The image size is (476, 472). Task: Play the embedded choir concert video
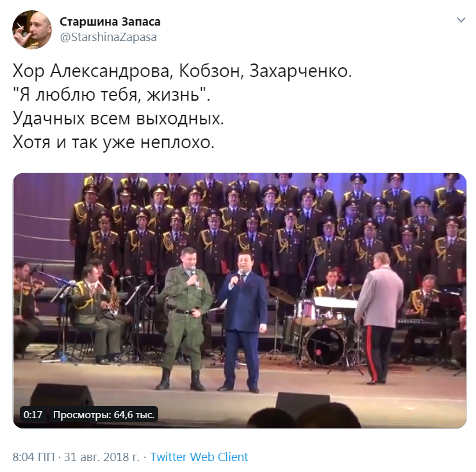[240, 301]
